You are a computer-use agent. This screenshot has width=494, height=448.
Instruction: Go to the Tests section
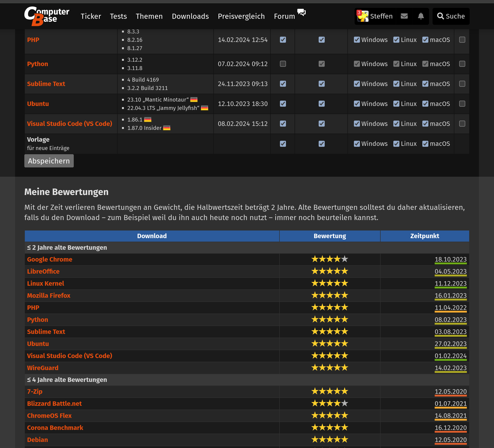(118, 16)
